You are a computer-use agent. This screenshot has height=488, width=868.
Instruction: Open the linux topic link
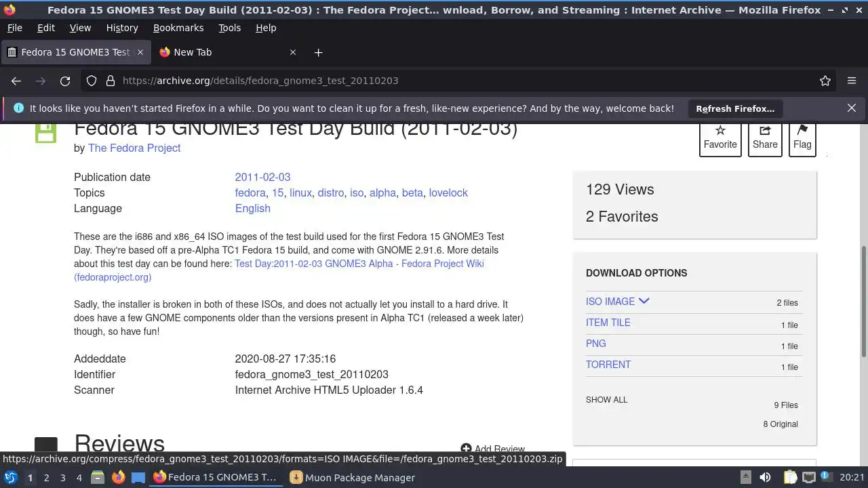click(300, 192)
